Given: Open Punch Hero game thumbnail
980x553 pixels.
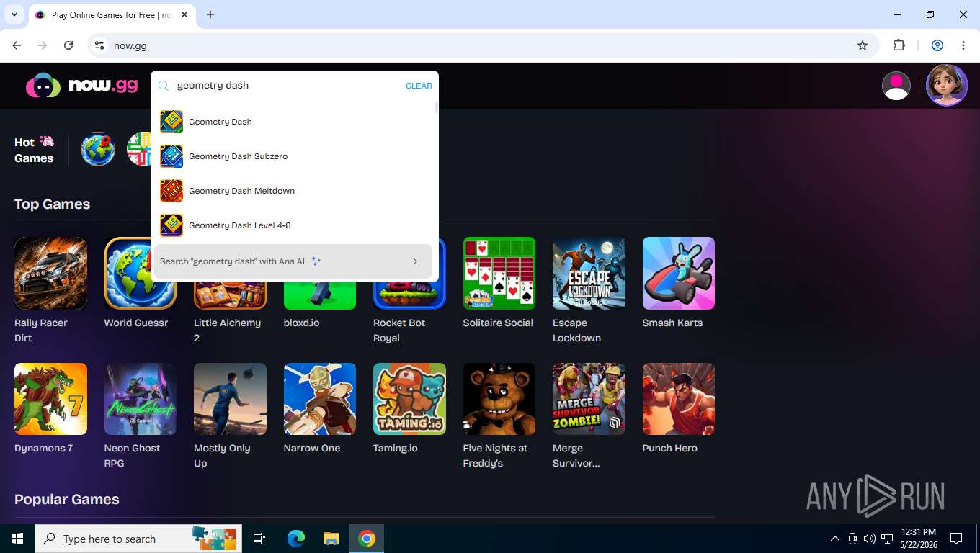Looking at the screenshot, I should [x=679, y=399].
